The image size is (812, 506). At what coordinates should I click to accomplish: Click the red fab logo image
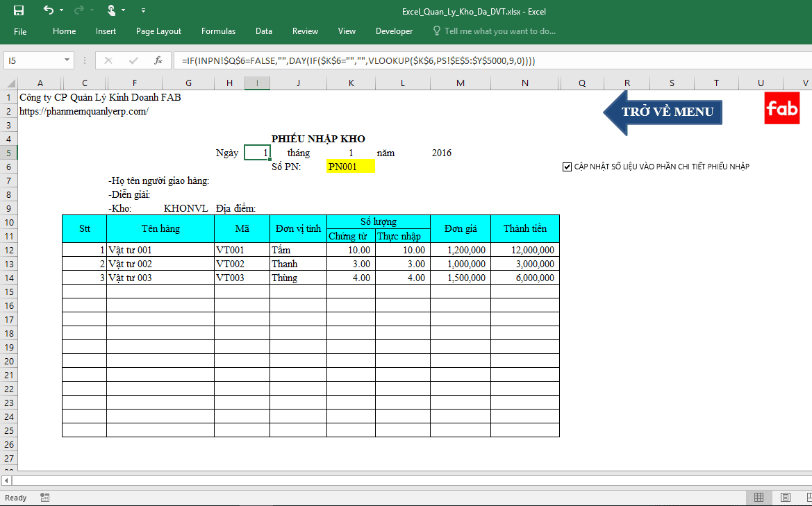pos(781,108)
